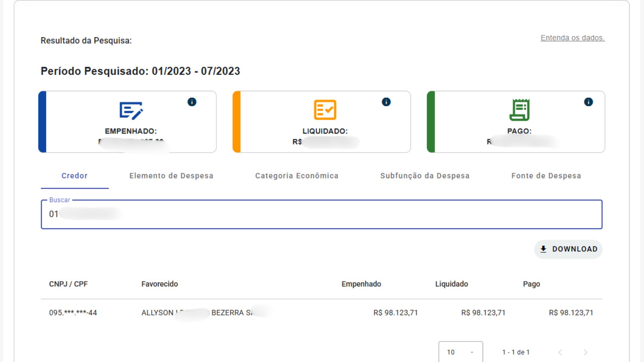644x362 pixels.
Task: Open the Fonte de Despesa tab
Action: [x=546, y=176]
